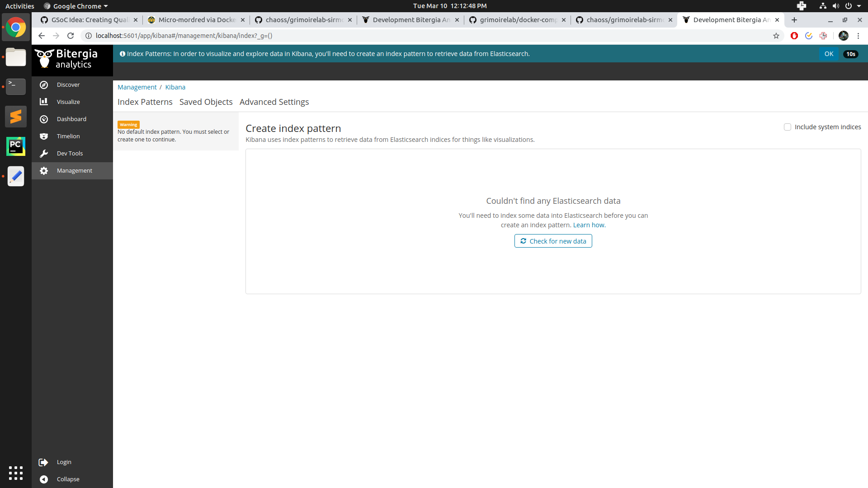
Task: Toggle the blue checkmark extension in toolbar
Action: [x=809, y=36]
